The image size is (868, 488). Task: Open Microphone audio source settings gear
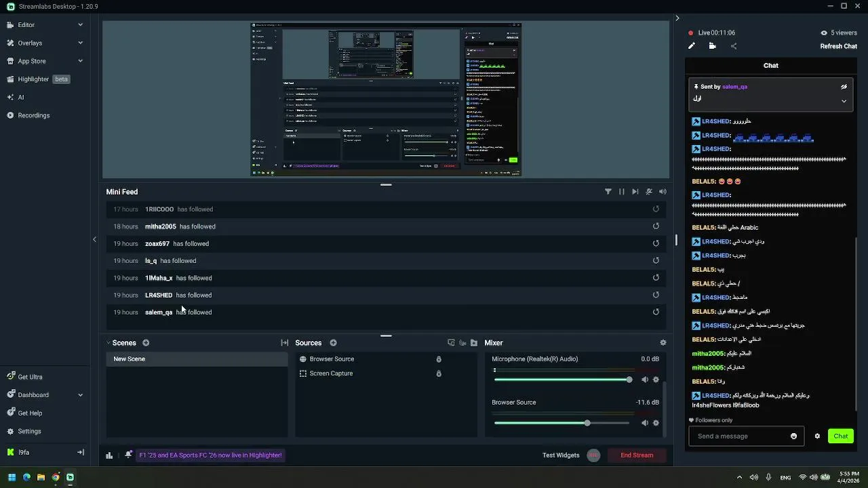coord(656,380)
